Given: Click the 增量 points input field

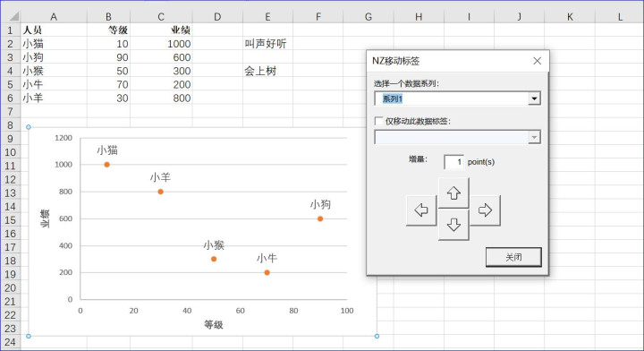Looking at the screenshot, I should click(x=453, y=162).
